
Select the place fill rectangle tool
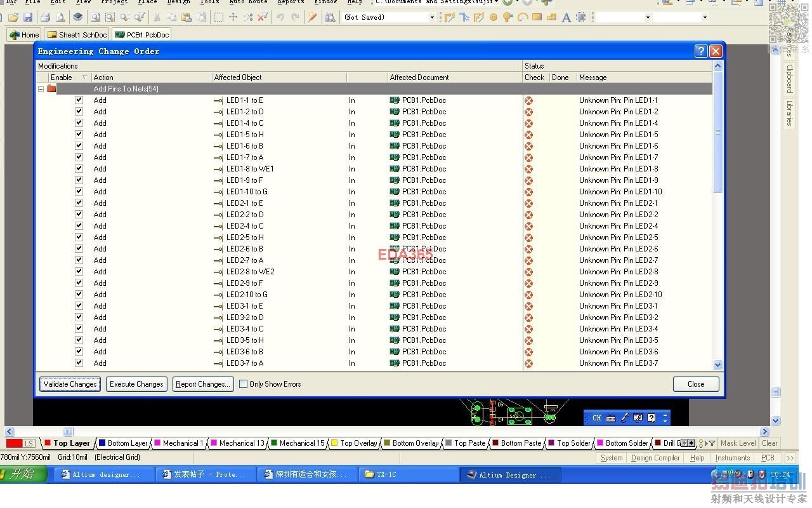[537, 17]
